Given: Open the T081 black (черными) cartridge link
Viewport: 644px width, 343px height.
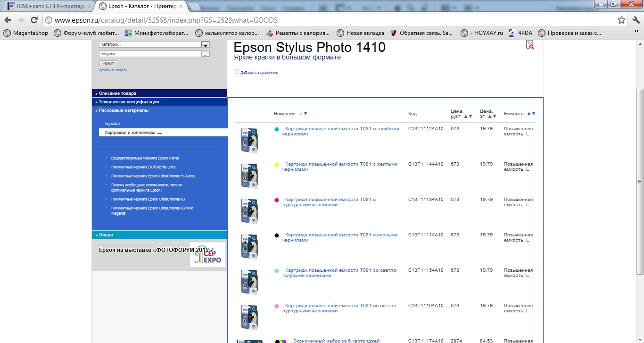Looking at the screenshot, I should 340,237.
